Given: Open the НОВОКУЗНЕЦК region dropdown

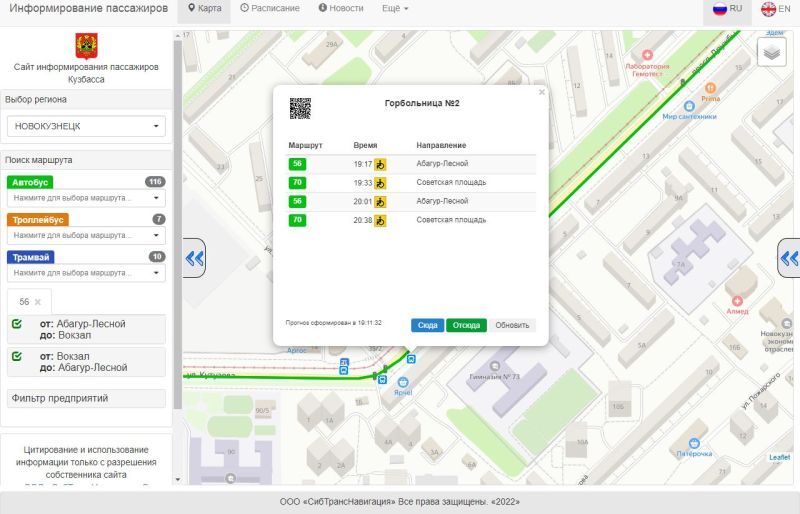Looking at the screenshot, I should coord(86,126).
